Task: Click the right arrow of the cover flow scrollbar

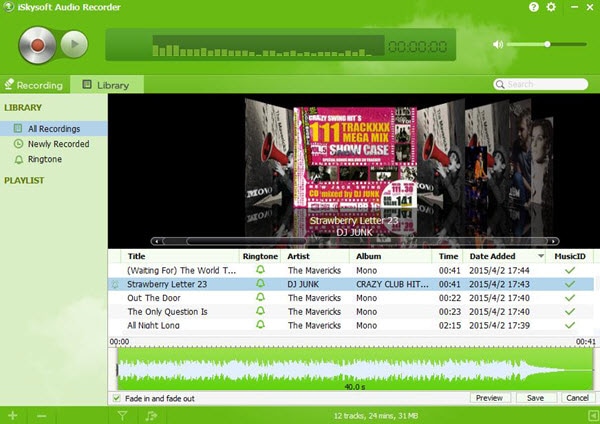Action: pos(553,241)
